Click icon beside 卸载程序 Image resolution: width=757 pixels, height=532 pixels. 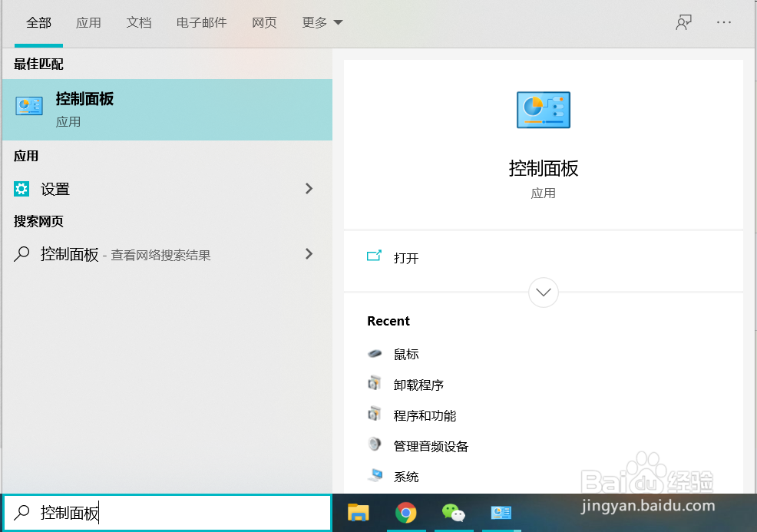click(x=375, y=383)
